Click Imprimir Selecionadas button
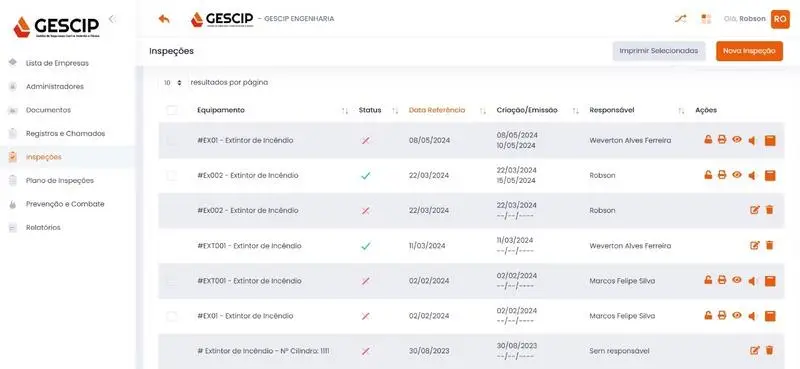800x369 pixels. tap(659, 51)
